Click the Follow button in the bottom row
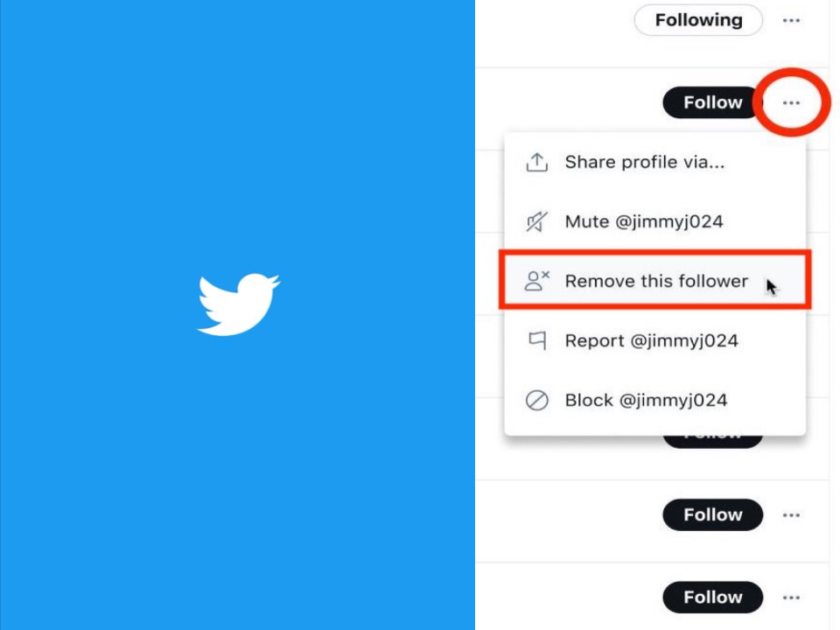The height and width of the screenshot is (630, 840). pyautogui.click(x=712, y=598)
